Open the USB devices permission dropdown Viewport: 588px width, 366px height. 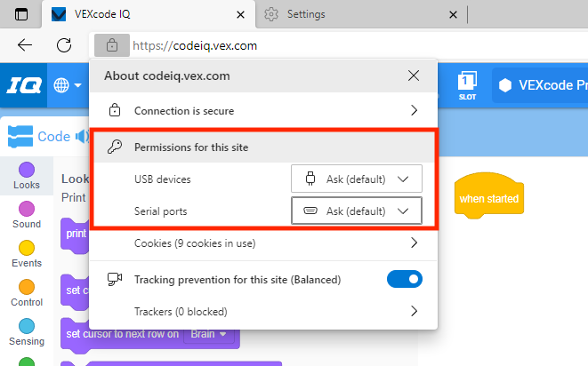[x=356, y=179]
